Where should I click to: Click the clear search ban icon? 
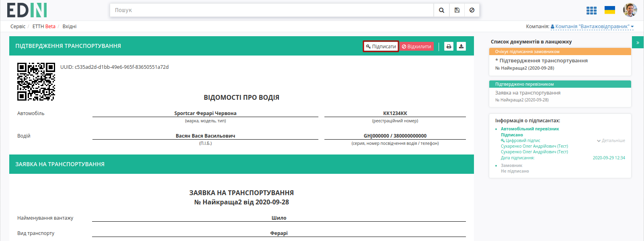pyautogui.click(x=472, y=10)
